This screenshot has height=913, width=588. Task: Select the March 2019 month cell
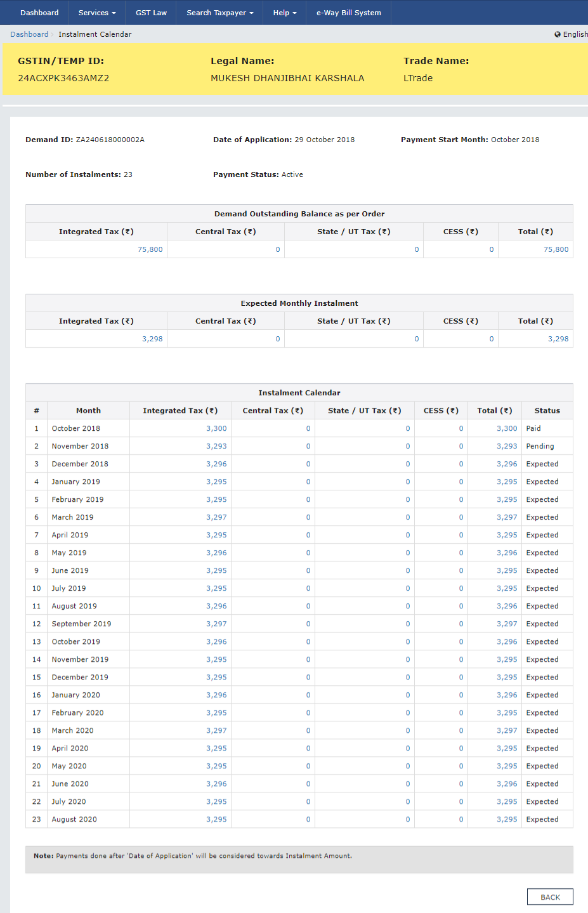72,517
